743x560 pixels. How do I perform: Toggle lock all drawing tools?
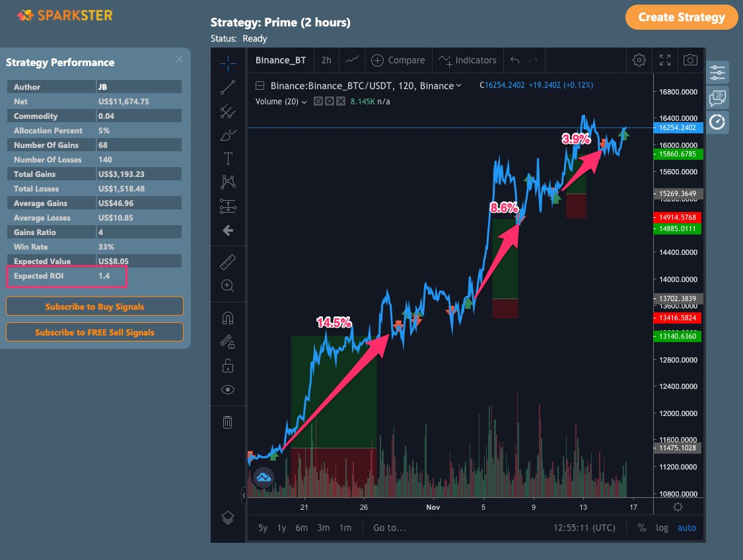click(228, 365)
